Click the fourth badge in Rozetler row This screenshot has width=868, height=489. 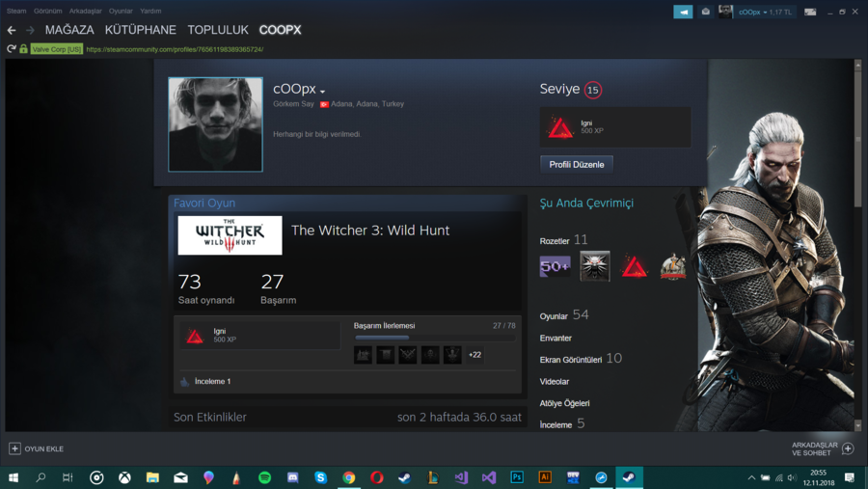pyautogui.click(x=673, y=266)
